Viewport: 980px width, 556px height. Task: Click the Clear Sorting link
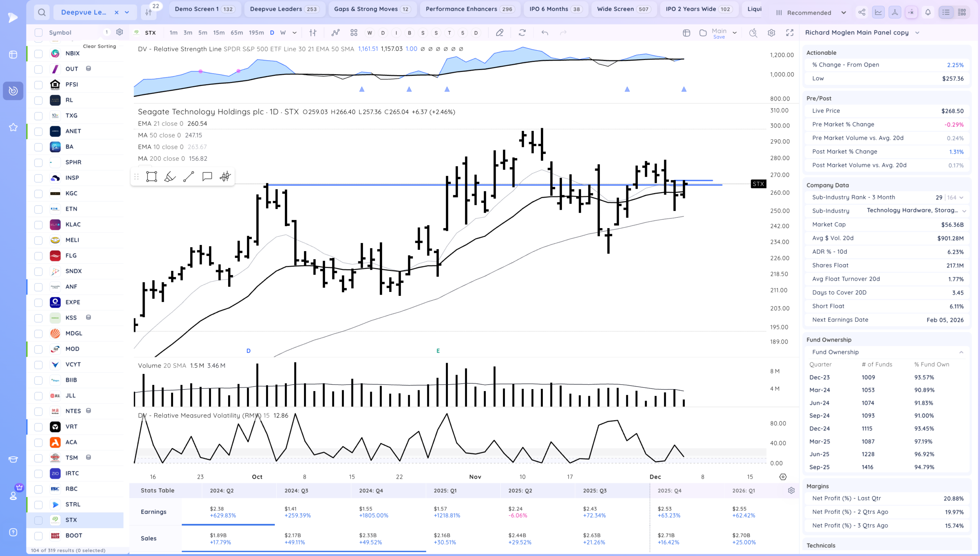click(99, 46)
